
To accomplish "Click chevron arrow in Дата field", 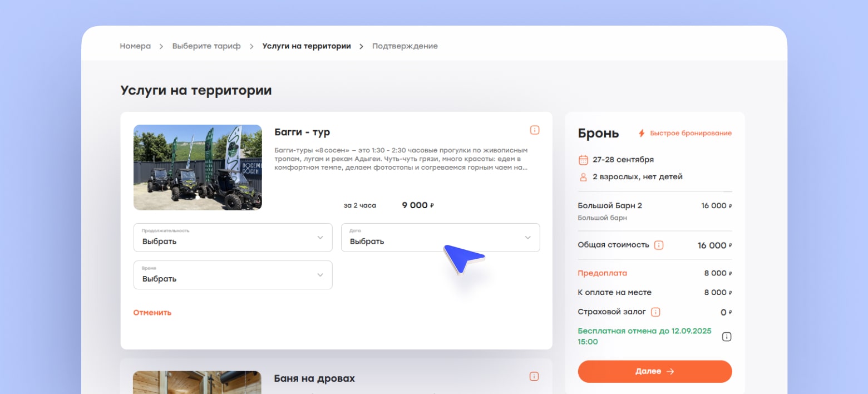I will point(527,238).
